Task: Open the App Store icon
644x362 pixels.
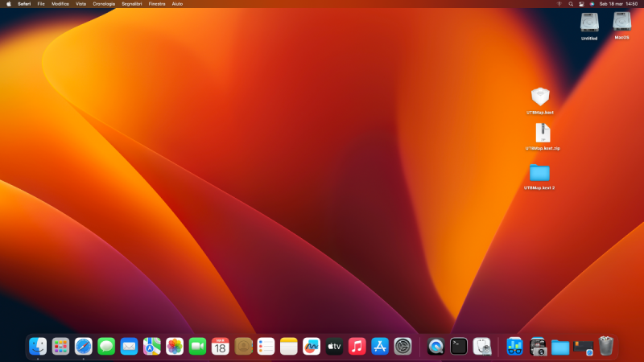Action: [380, 346]
